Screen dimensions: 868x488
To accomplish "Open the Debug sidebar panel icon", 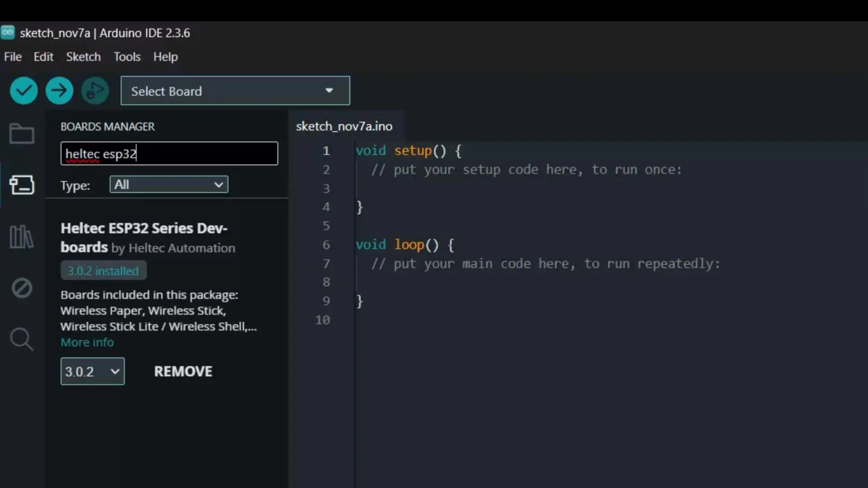I will click(22, 288).
